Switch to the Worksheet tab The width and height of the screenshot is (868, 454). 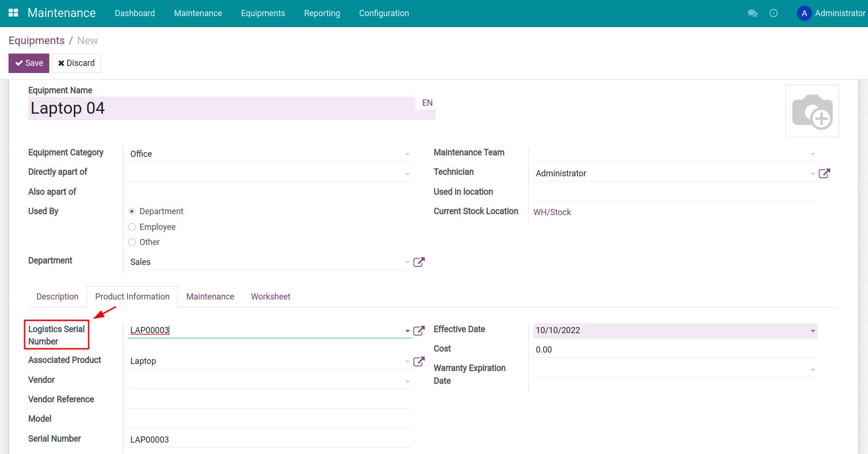(x=270, y=296)
